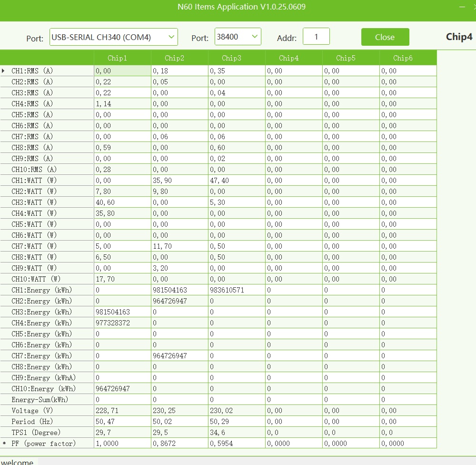Select the Energy-Sum(kWh) row header

[40, 400]
